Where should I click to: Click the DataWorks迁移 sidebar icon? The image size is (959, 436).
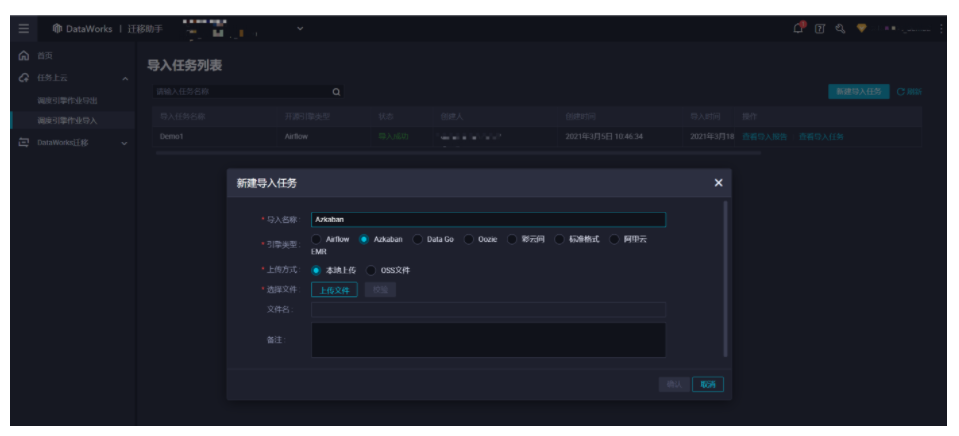(x=23, y=142)
